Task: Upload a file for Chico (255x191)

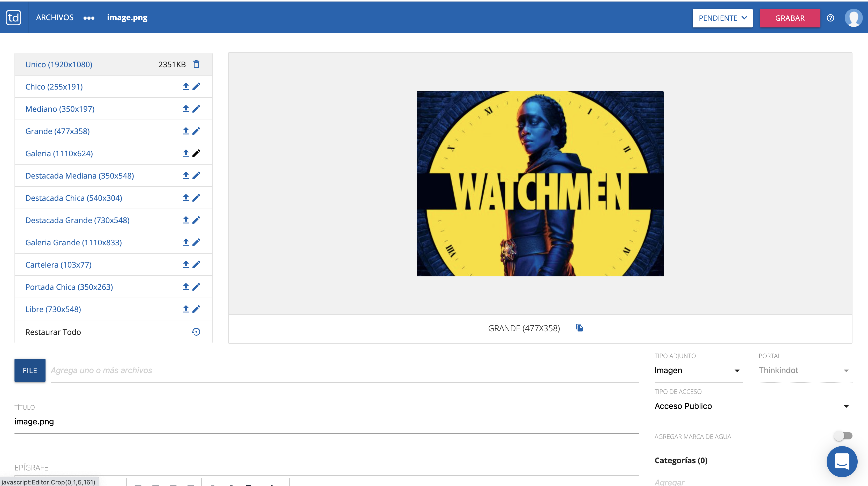Action: point(186,87)
